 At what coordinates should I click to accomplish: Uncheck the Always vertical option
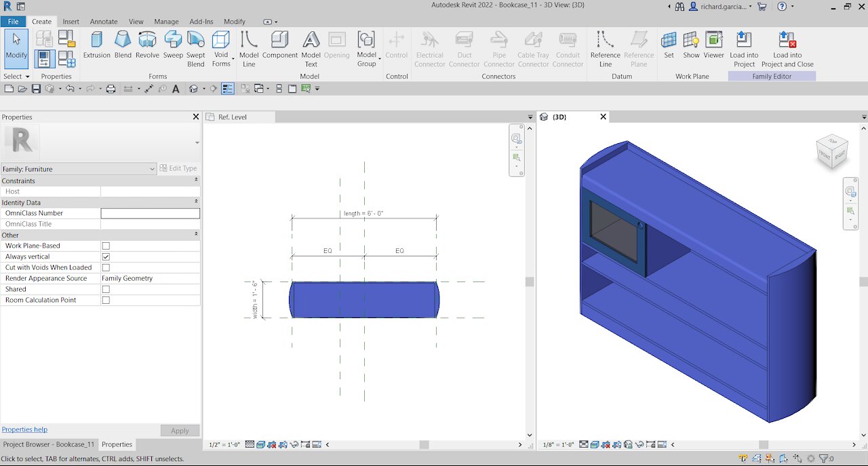[x=106, y=257]
